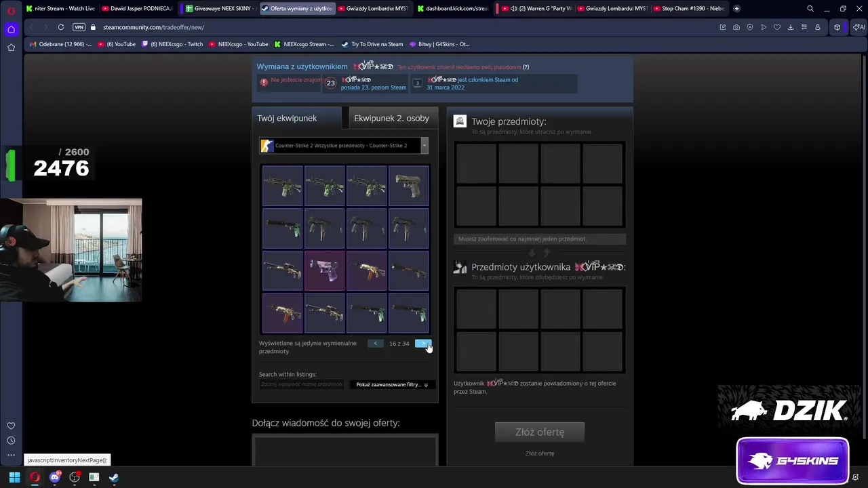Switch to niter Stream Kick tab
The width and height of the screenshot is (868, 488).
[x=60, y=9]
